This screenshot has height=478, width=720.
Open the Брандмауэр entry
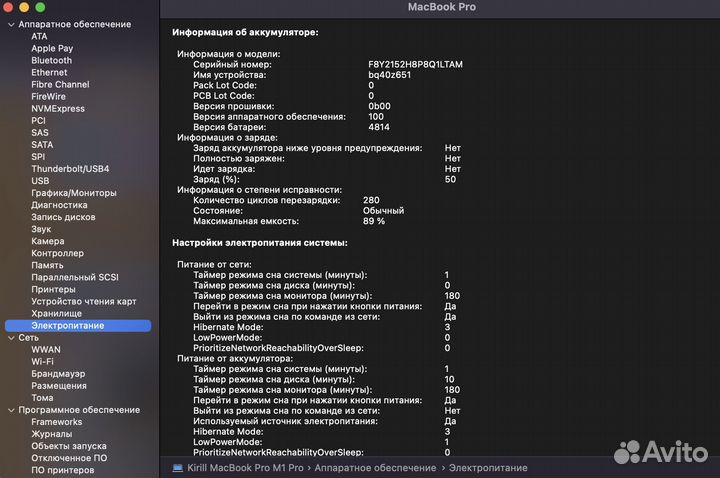(x=58, y=374)
